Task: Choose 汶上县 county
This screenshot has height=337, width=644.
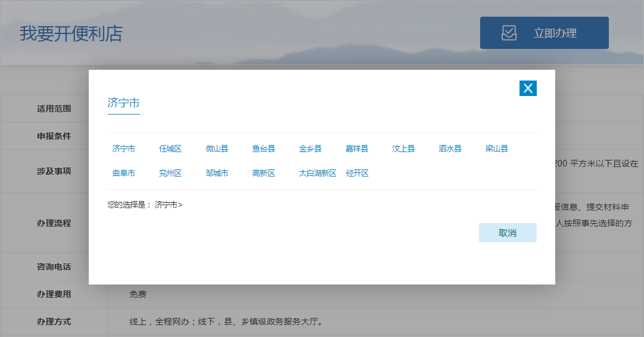Action: (403, 149)
